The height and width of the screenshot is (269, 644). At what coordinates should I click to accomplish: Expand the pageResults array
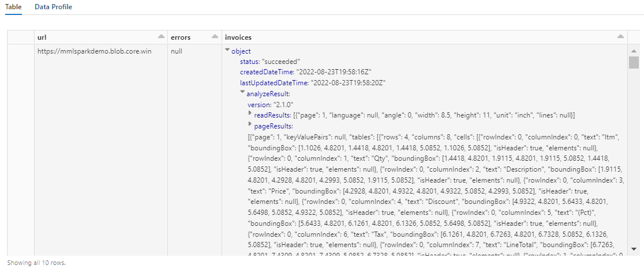point(250,125)
